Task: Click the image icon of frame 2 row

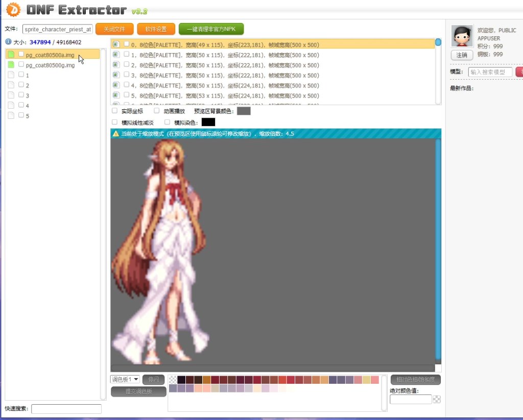Action: pos(116,64)
